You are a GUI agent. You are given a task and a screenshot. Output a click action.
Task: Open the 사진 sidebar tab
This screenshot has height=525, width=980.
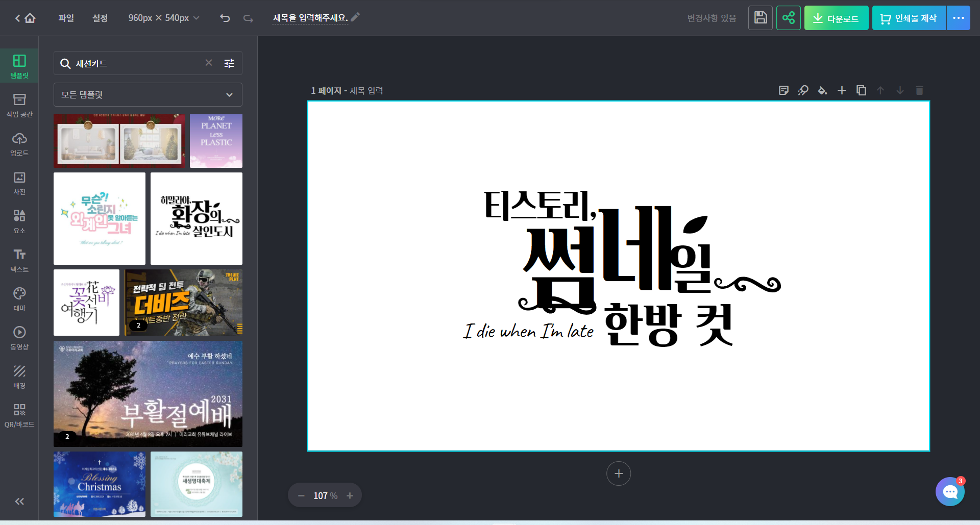[19, 183]
